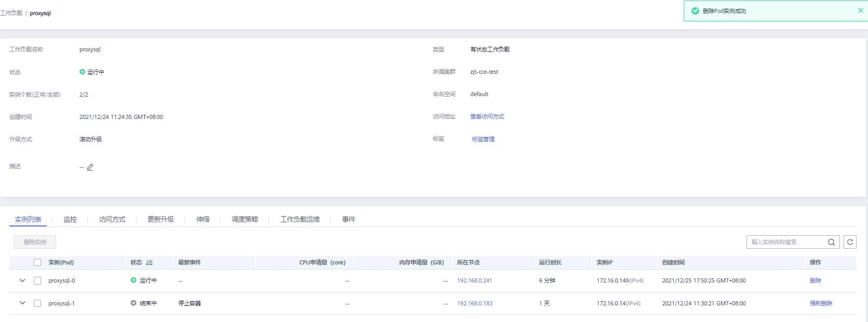Expand the proxysql-1 pod row
This screenshot has width=868, height=322.
(x=22, y=303)
